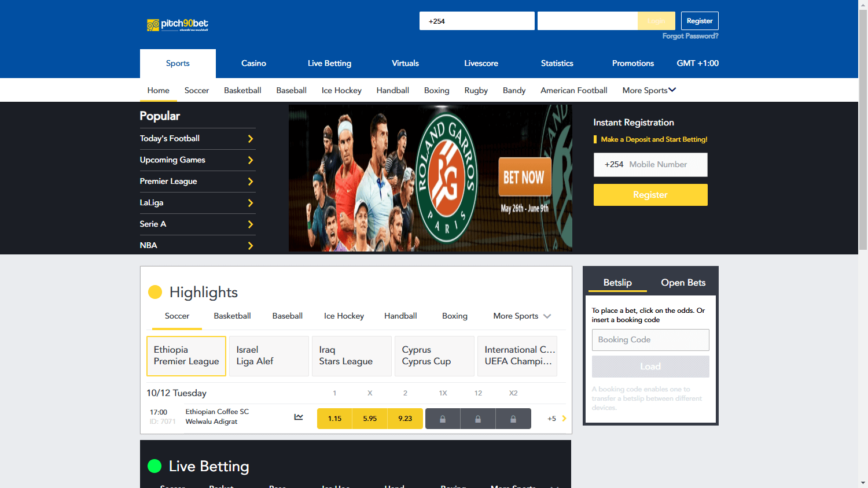Open More Sports dropdown in Highlights
This screenshot has height=488, width=868.
[x=522, y=316]
